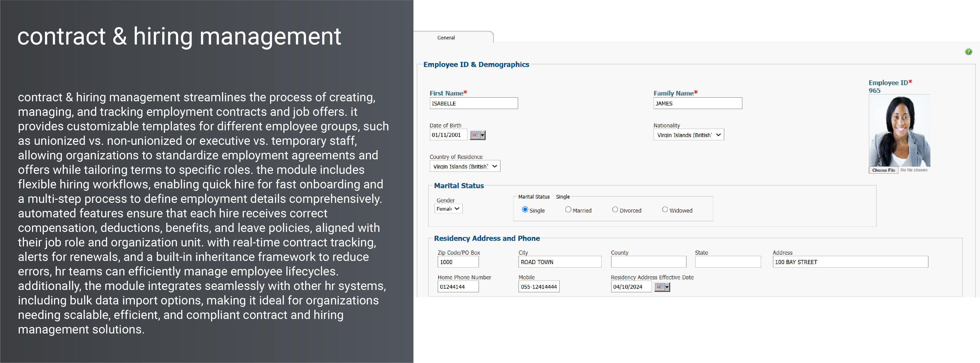Open Residency Address Effective Date calendar picker
This screenshot has width=980, height=363.
click(662, 287)
